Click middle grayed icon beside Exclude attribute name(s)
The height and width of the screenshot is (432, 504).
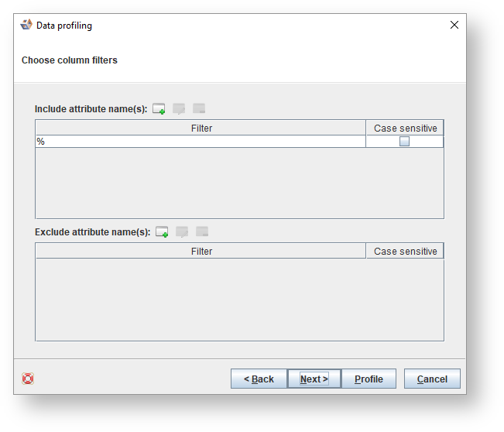(x=182, y=231)
